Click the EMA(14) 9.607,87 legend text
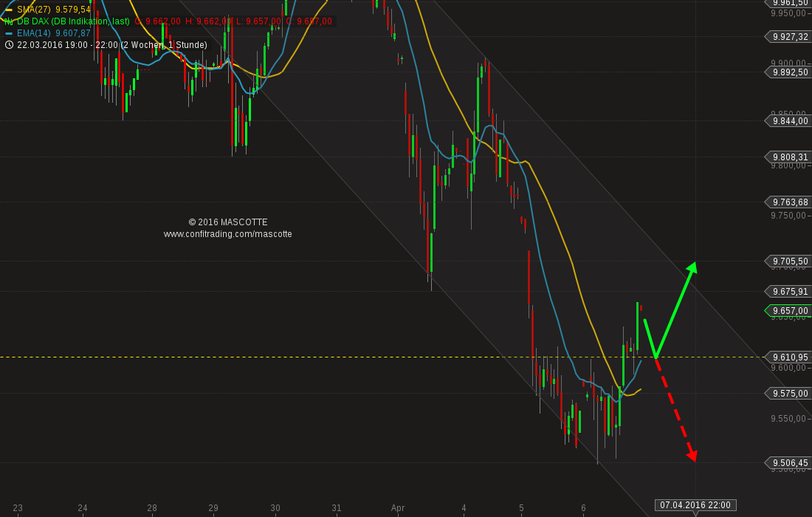 click(x=54, y=33)
